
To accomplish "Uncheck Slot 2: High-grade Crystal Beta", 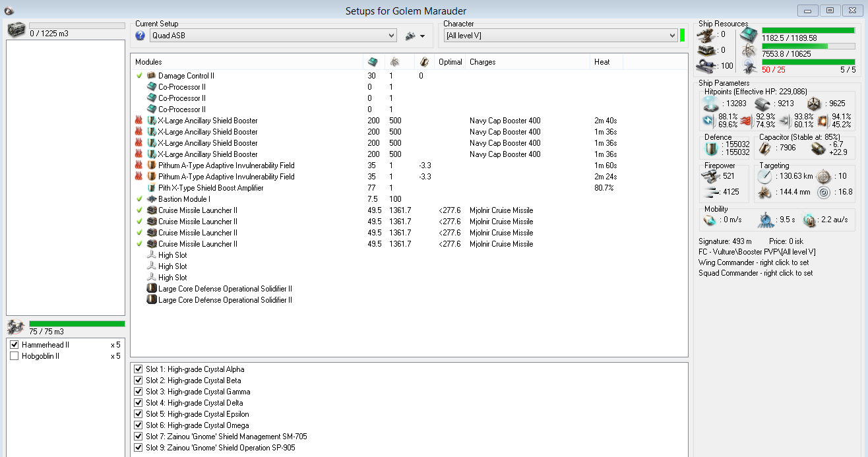I will 138,381.
